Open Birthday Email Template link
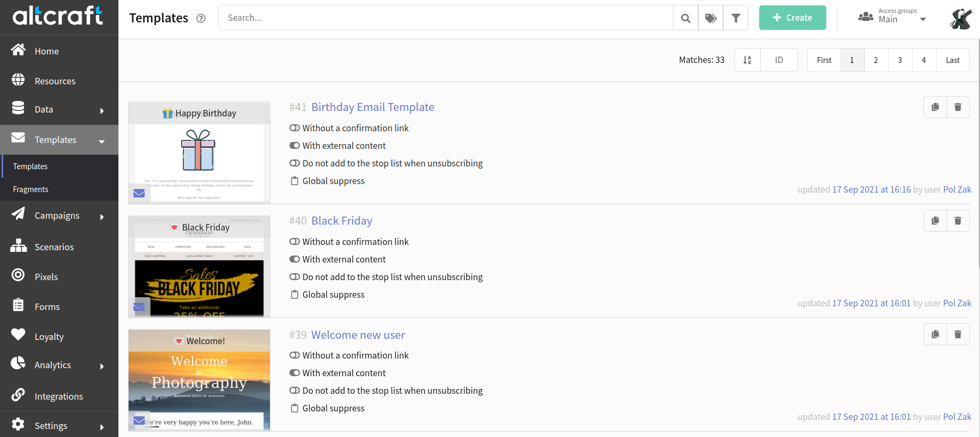980x437 pixels. (x=373, y=107)
